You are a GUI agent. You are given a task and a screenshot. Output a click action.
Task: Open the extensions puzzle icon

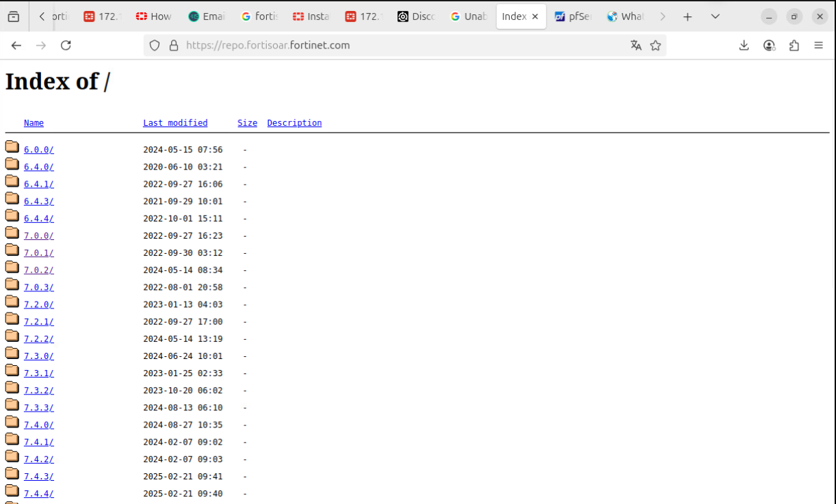coord(794,45)
